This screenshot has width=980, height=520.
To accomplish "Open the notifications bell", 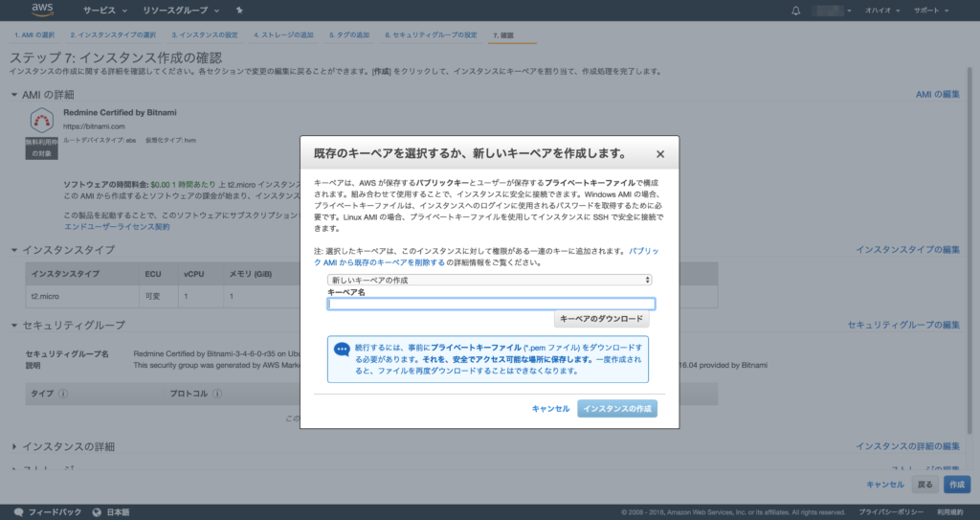I will click(x=796, y=11).
